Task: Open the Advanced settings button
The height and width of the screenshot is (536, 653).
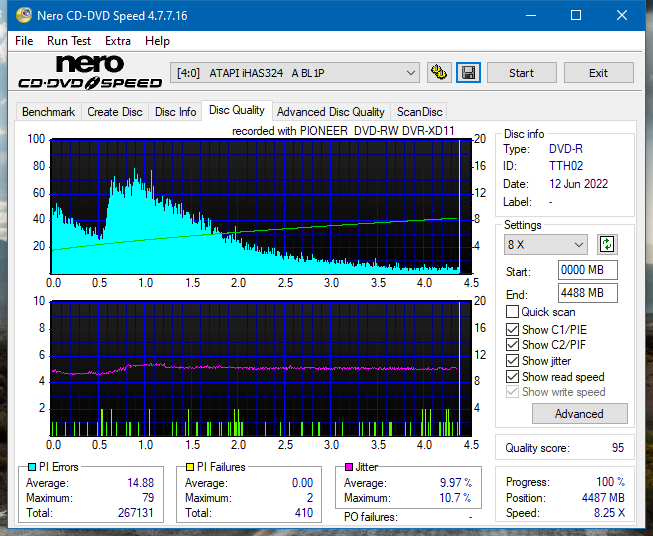Action: 579,414
